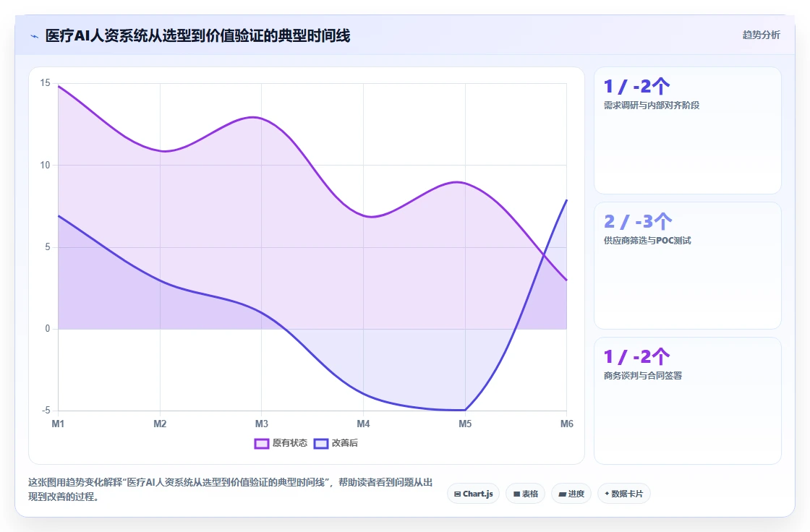
Task: Click the M6 axis label
Action: [567, 424]
